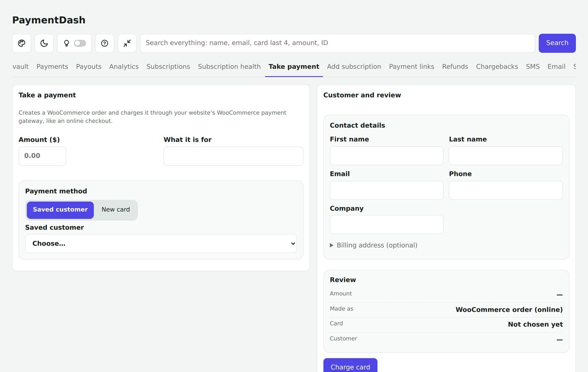
Task: Open the Payments tab
Action: (x=52, y=67)
